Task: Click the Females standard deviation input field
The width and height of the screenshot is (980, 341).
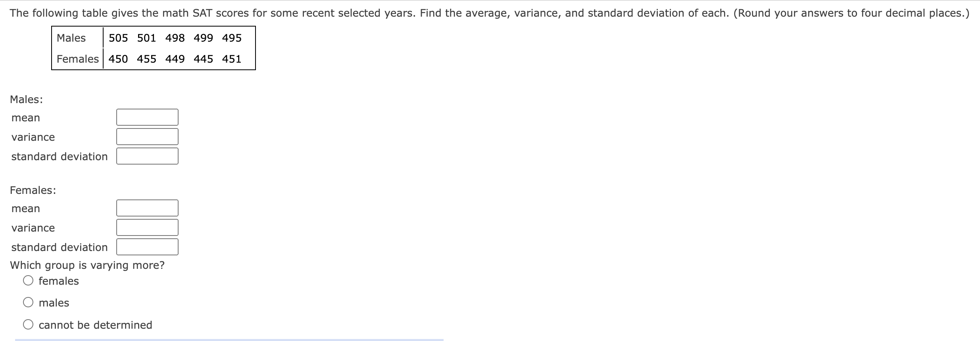Action: [x=147, y=246]
